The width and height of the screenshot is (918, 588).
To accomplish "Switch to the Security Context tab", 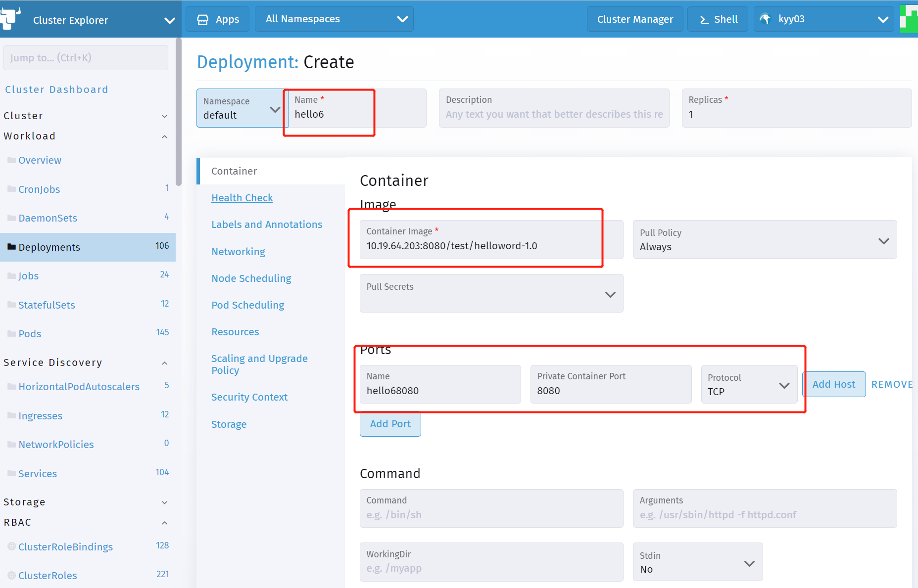I will tap(249, 397).
